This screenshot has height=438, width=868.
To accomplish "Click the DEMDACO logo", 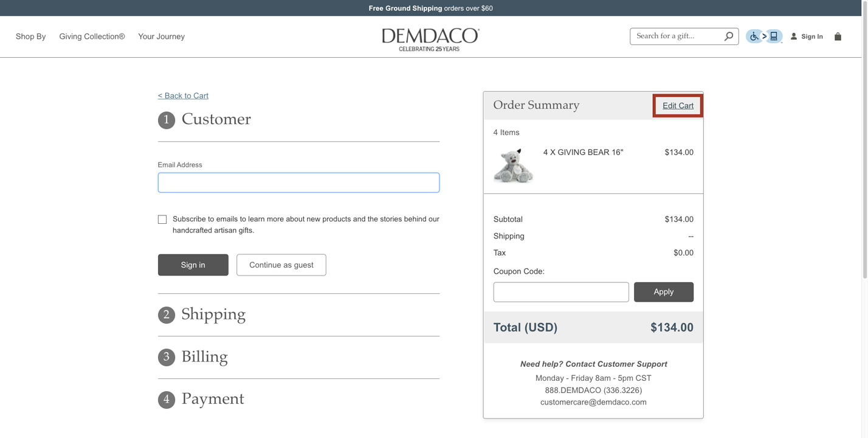I will [x=430, y=36].
